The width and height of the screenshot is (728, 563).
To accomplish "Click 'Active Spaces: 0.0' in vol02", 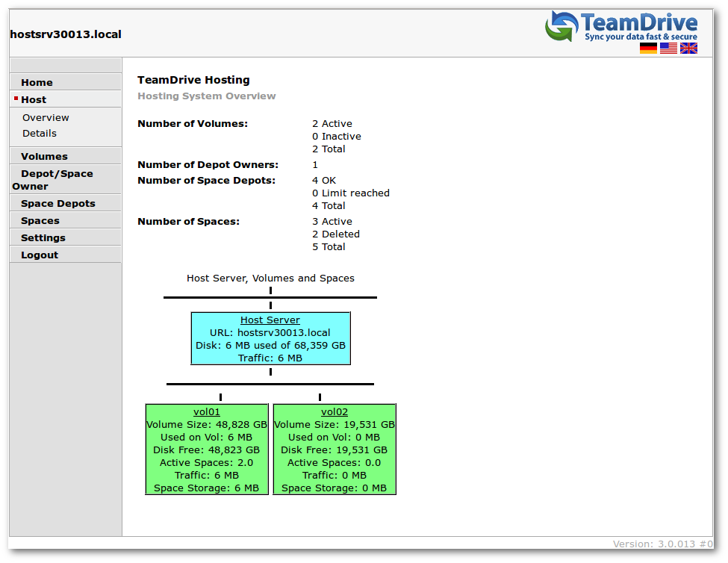I will click(335, 463).
